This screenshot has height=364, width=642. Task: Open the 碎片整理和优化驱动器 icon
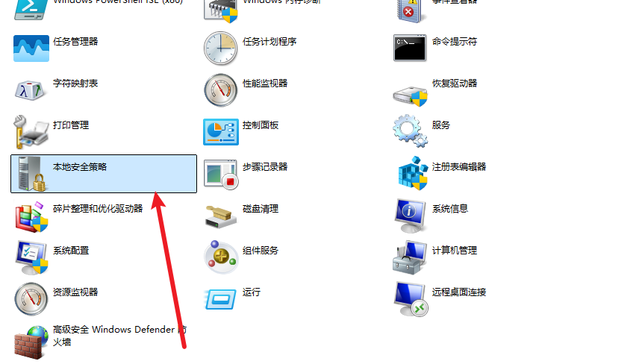(31, 217)
